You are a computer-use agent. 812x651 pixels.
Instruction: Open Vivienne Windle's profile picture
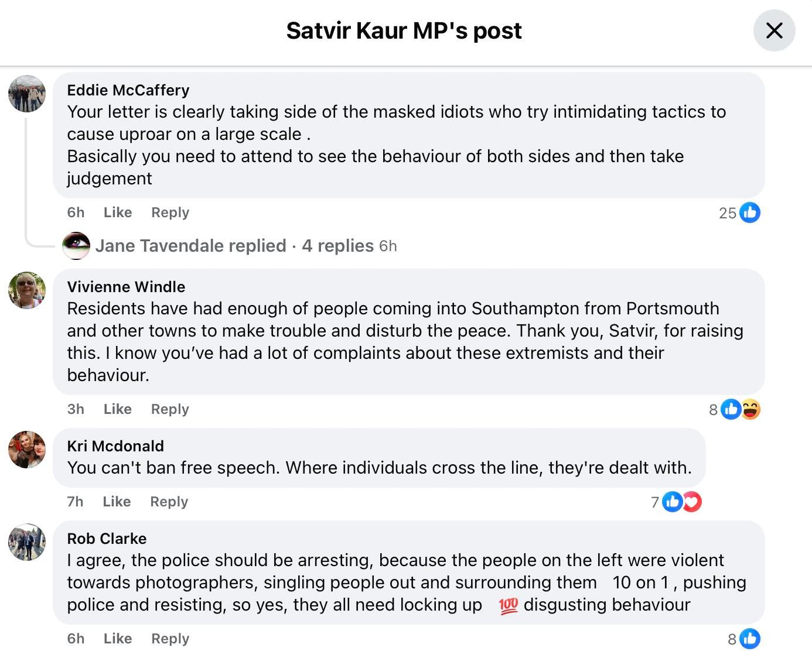[x=27, y=290]
